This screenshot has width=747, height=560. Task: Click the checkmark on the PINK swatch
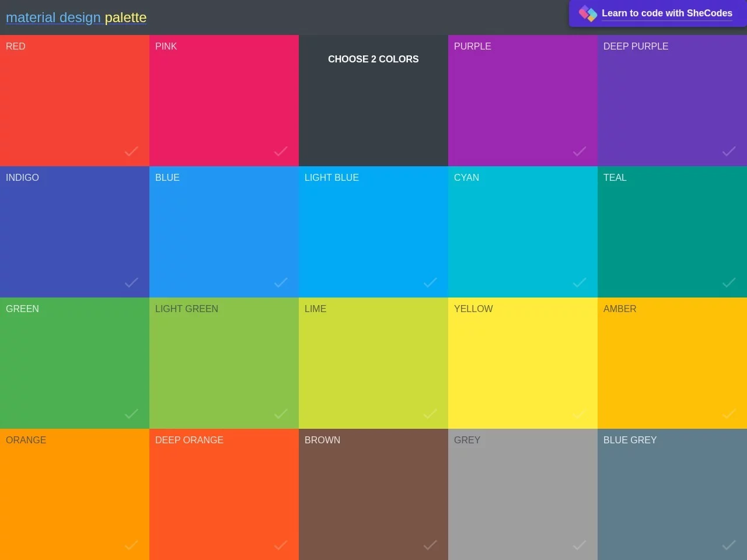click(x=280, y=152)
